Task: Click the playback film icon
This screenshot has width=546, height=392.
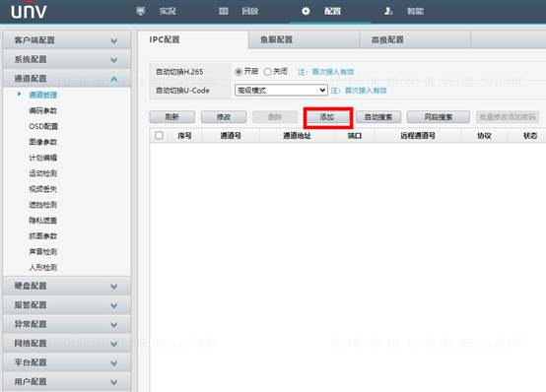Action: pos(223,11)
